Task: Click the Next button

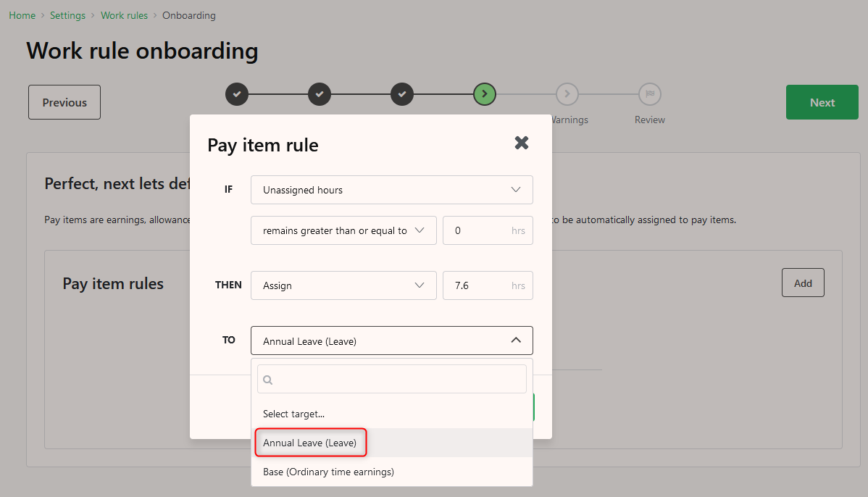Action: [822, 102]
